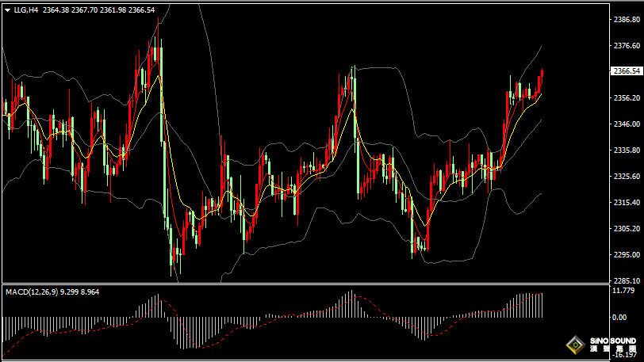Viewport: 644px width, 362px height.
Task: Click the Sino Sound diamond logo icon
Action: point(574,345)
